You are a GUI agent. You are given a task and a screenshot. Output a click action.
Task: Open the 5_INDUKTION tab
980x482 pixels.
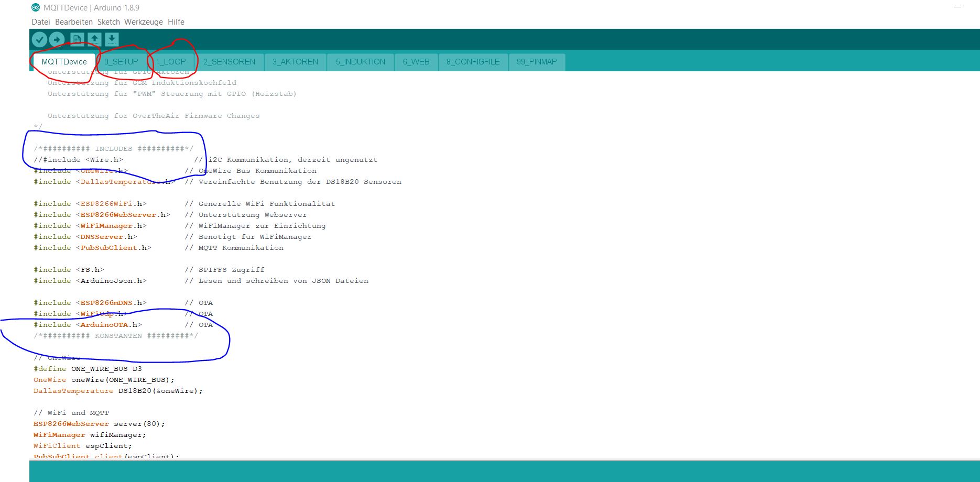point(361,62)
